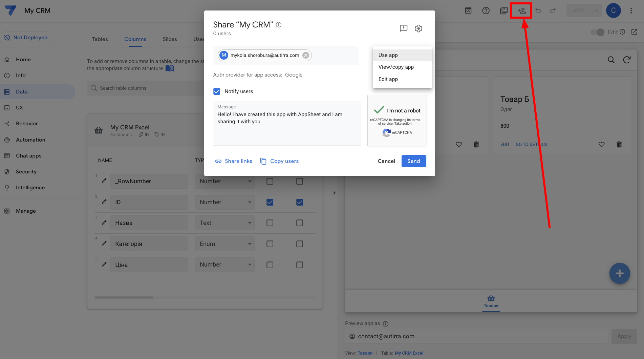Screen dimensions: 644x359
Task: Select View/copy app permission option
Action: [402, 67]
